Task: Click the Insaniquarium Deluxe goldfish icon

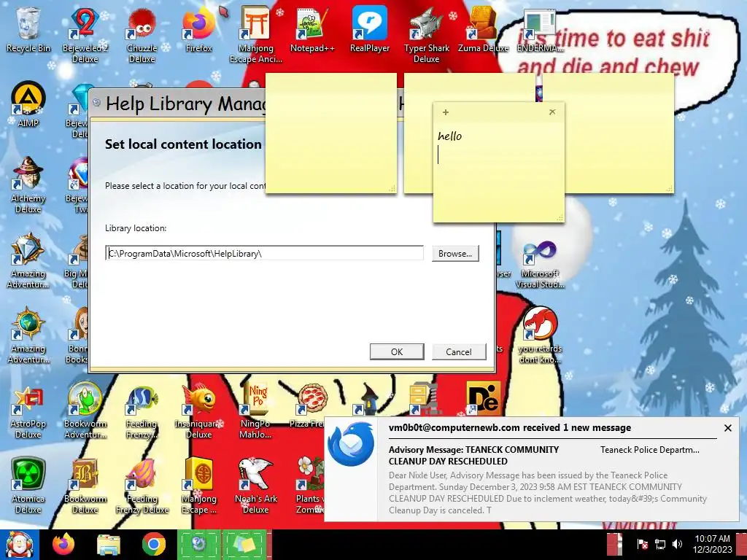Action: tap(198, 411)
